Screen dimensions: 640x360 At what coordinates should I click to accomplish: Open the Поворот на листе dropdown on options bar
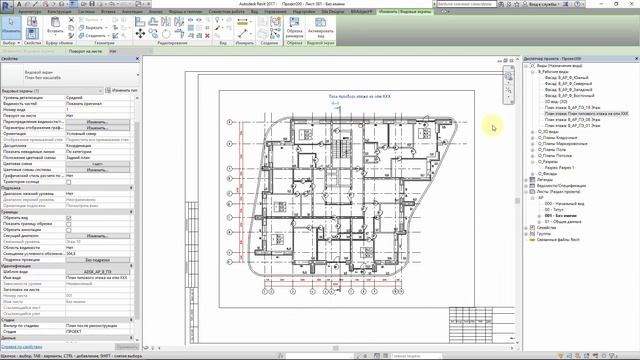point(130,51)
